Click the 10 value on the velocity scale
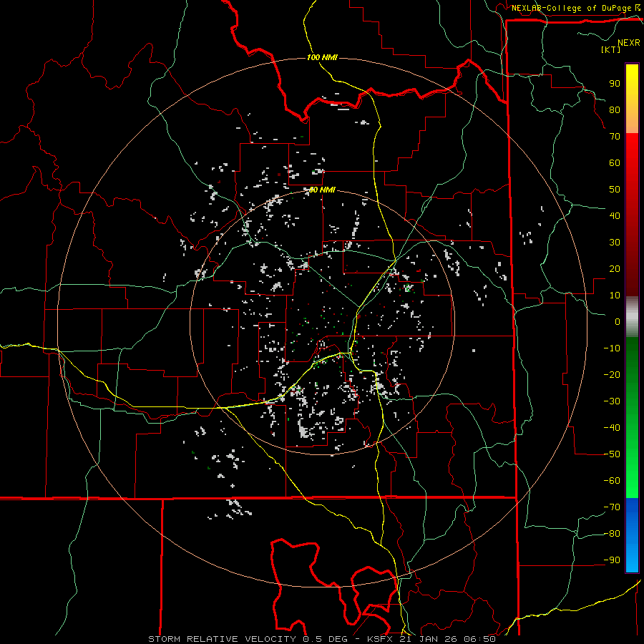The width and height of the screenshot is (644, 644). click(x=615, y=296)
